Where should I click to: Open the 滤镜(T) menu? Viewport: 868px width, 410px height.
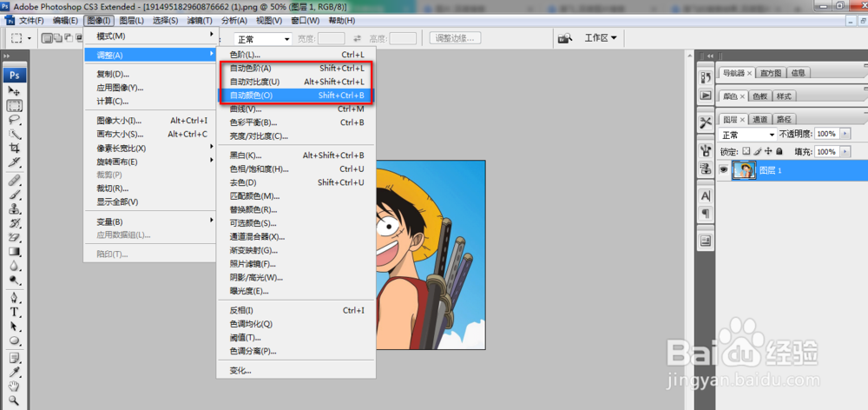tap(200, 21)
